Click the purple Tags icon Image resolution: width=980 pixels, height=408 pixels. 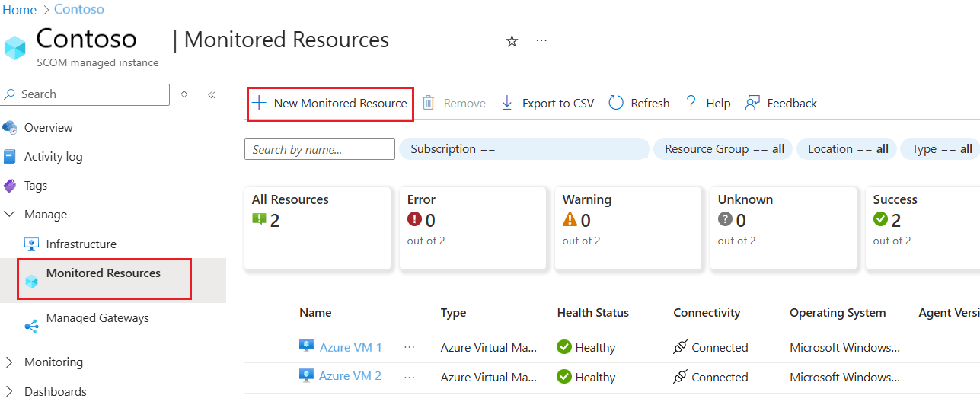coord(10,186)
